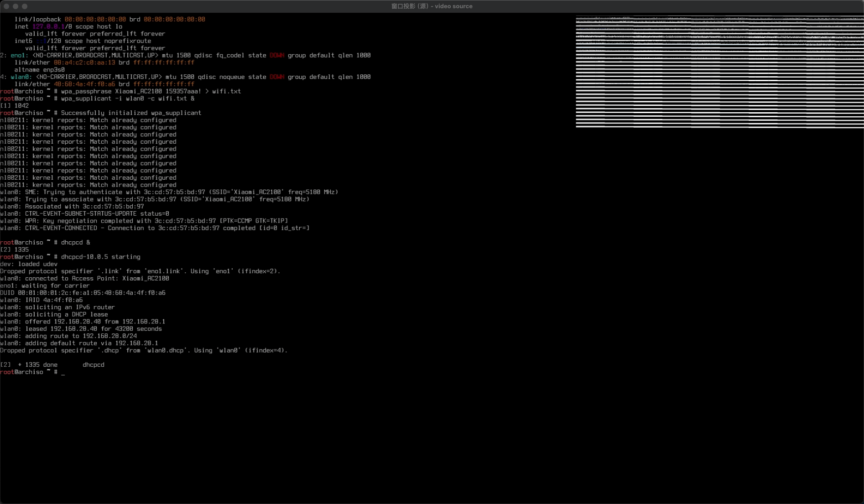
Task: Click 'adding default route via 192.168.28.1' line
Action: click(79, 343)
